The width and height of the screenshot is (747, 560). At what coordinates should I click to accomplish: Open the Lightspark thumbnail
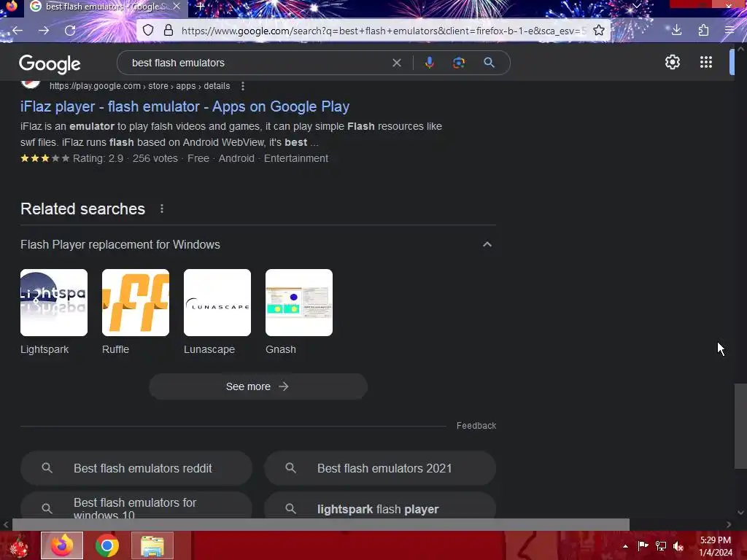click(x=54, y=303)
